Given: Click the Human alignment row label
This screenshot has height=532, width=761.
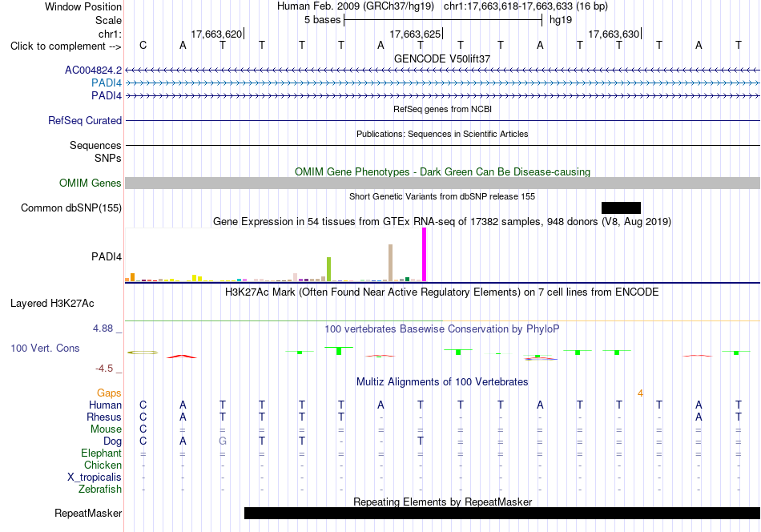Looking at the screenshot, I should 105,405.
